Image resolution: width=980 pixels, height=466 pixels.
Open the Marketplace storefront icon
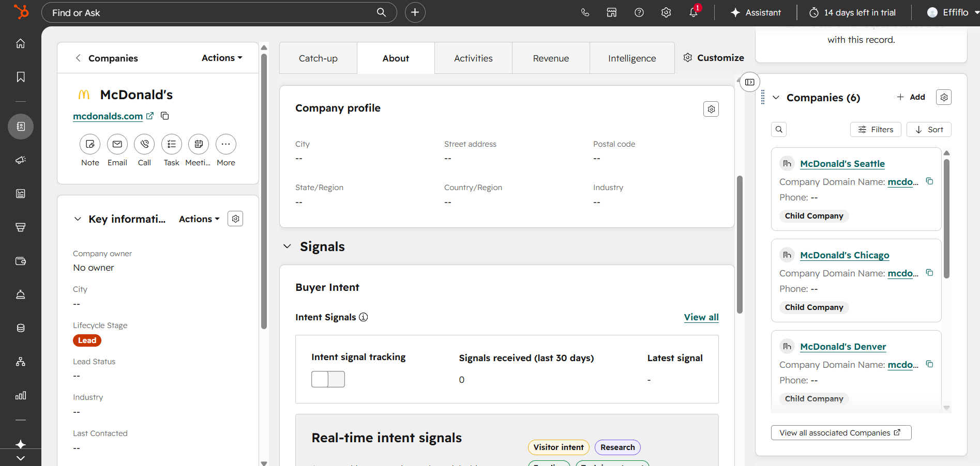pos(612,12)
